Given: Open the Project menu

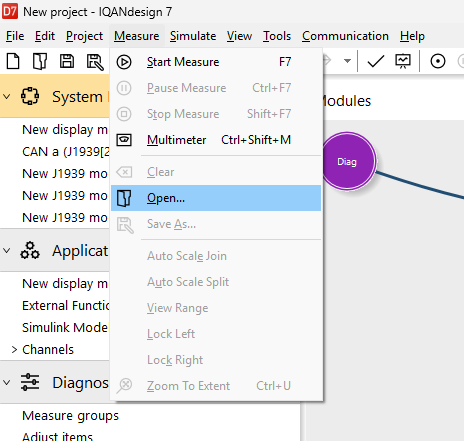Looking at the screenshot, I should pyautogui.click(x=84, y=36).
